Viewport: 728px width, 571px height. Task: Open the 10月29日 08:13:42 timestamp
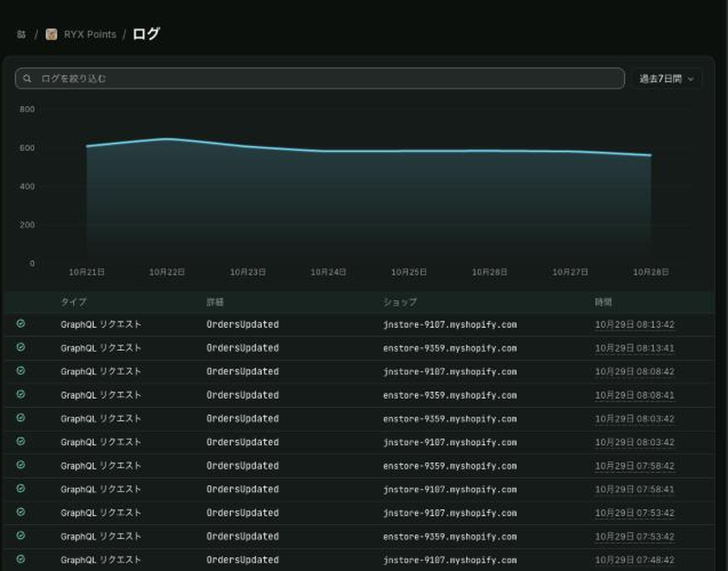point(634,324)
